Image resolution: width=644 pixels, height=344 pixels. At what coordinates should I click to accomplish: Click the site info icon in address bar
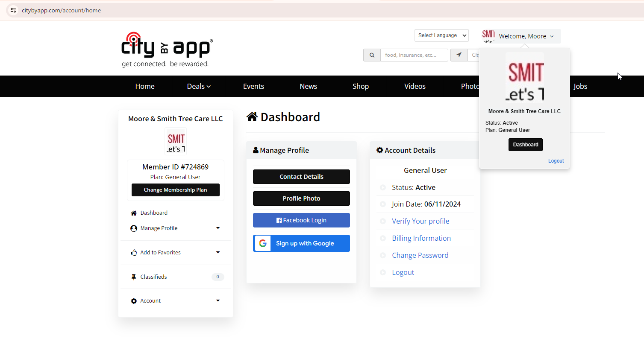(x=13, y=10)
